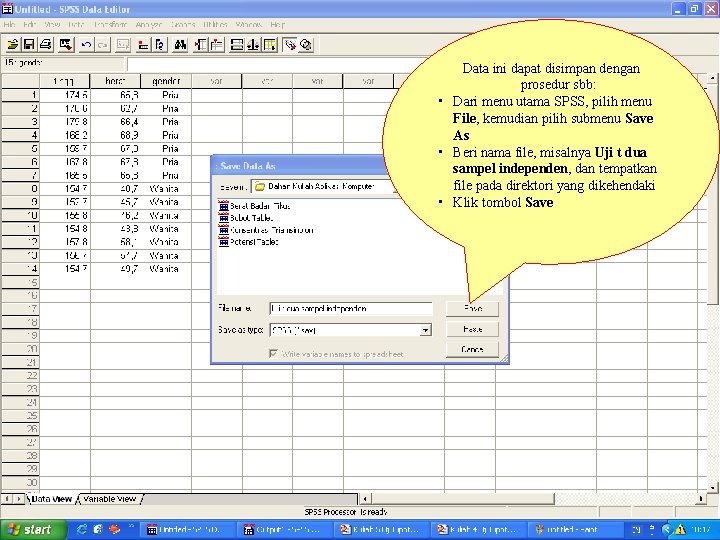Select row header number 1
The width and height of the screenshot is (720, 540).
coord(20,95)
